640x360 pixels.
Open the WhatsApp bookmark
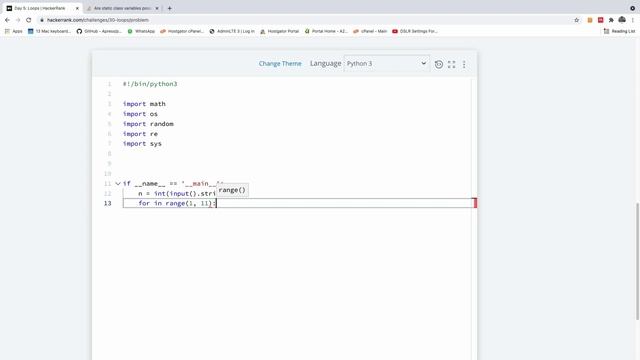[141, 31]
